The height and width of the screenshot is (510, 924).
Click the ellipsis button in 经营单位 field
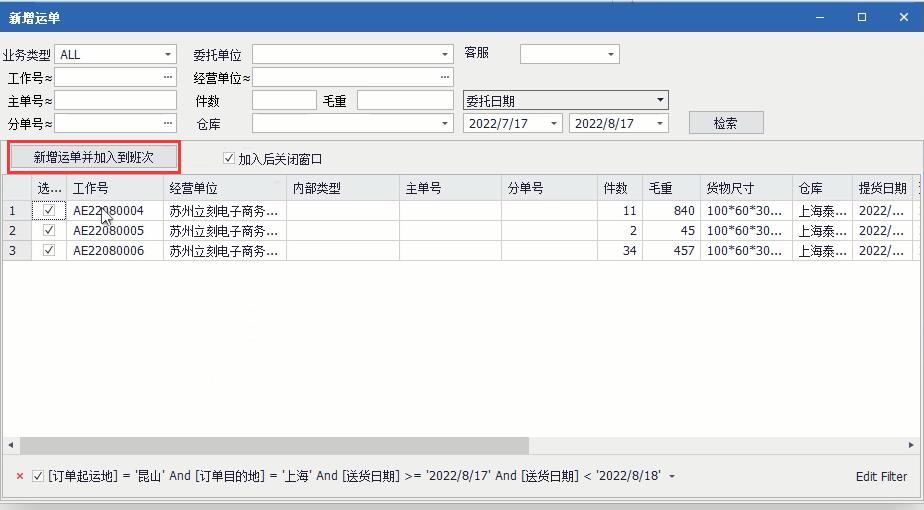point(444,77)
